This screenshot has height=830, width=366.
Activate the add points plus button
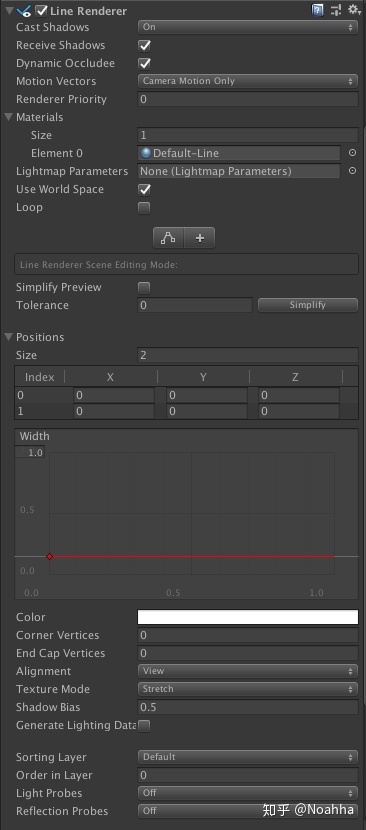200,238
